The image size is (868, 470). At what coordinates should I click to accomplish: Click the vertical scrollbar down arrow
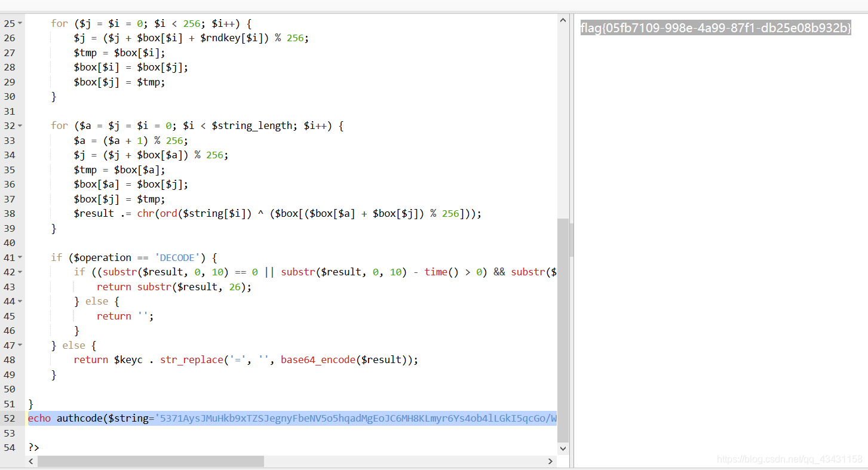563,448
